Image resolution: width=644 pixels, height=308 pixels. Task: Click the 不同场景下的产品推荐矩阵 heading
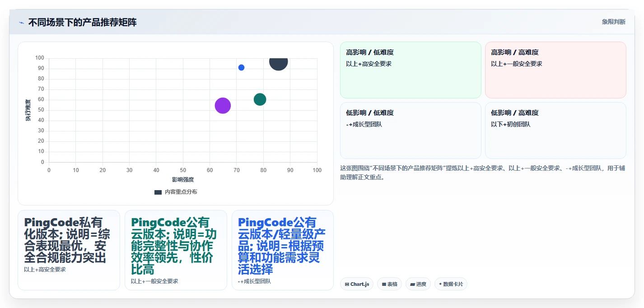click(83, 22)
